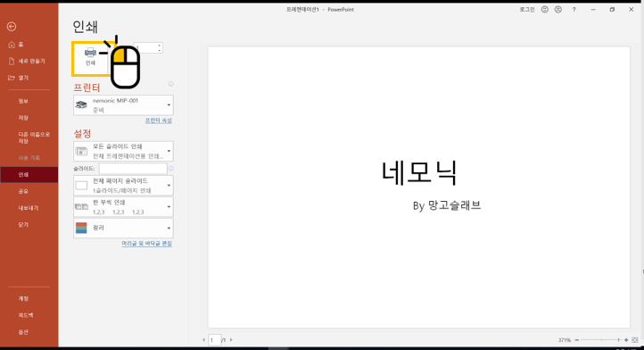Increase copies with the spinner up arrow
Viewport: 644px width, 350px height.
click(x=160, y=45)
